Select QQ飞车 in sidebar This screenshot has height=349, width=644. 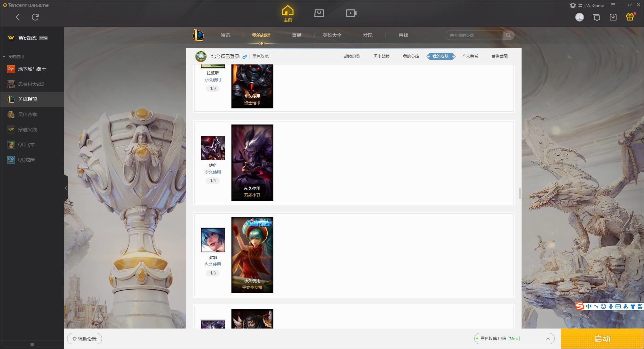32,145
